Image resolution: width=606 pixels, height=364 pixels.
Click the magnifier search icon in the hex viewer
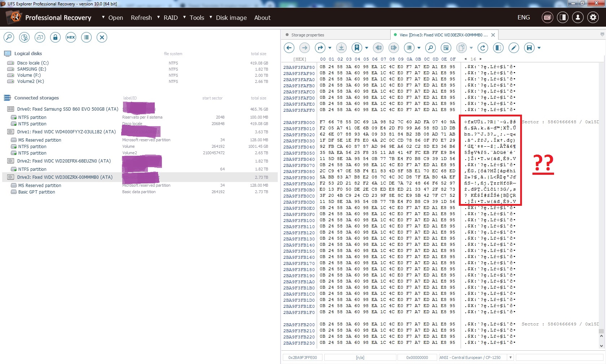click(x=430, y=48)
